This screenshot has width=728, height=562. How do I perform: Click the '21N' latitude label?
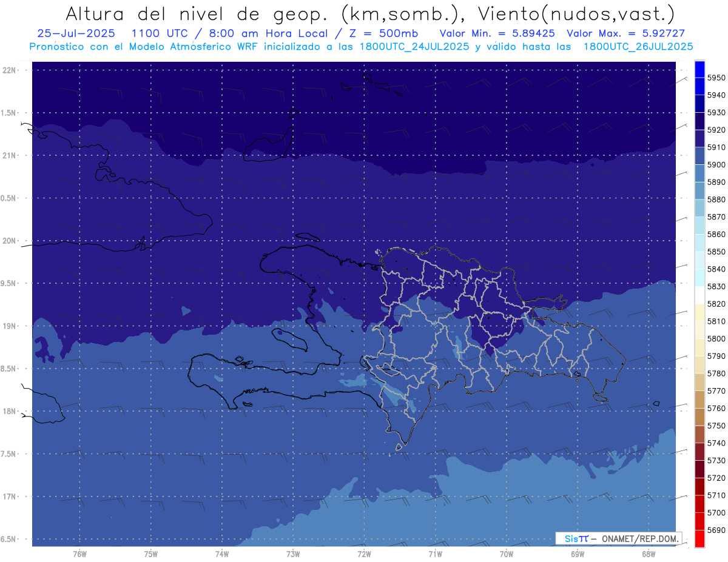coord(10,155)
